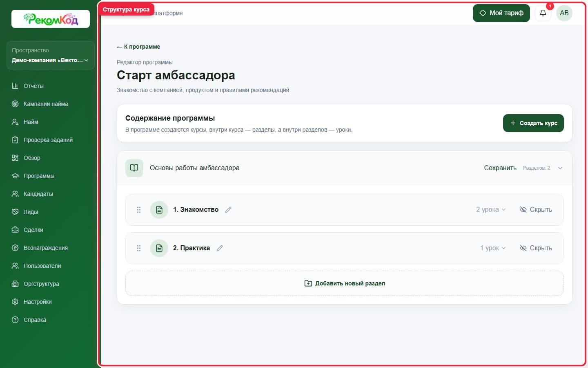Viewport: 588px width, 368px height.
Task: Click the Оргструктура building icon
Action: click(15, 284)
